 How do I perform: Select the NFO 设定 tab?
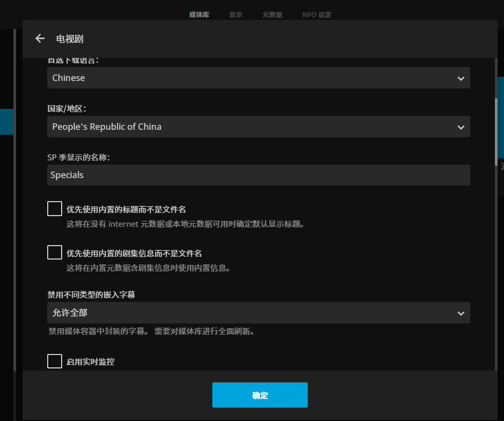[x=317, y=15]
